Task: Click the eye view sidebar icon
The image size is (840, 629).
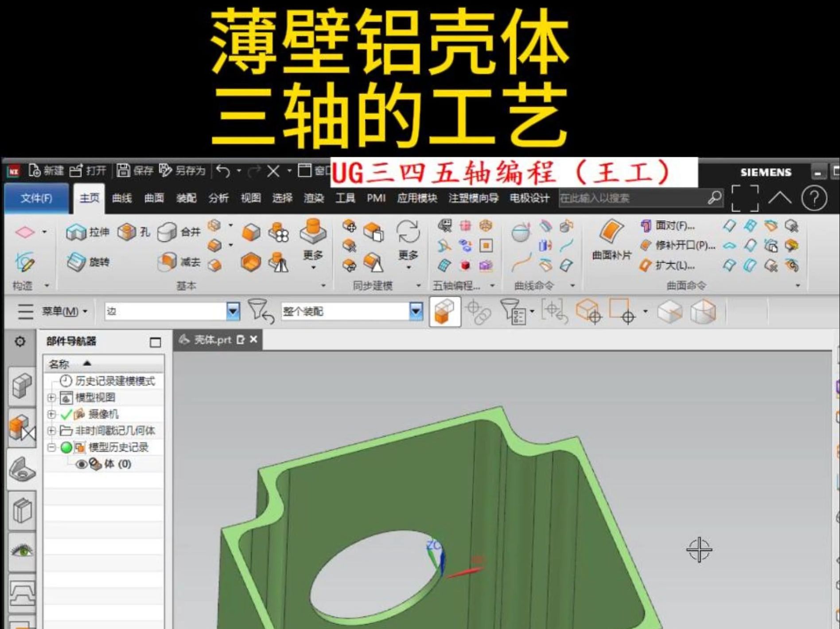Action: [22, 551]
